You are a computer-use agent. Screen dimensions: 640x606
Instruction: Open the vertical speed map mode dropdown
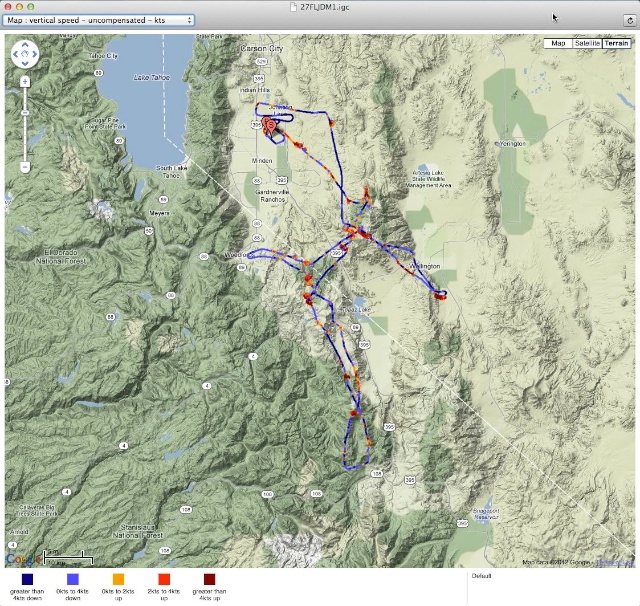point(99,20)
